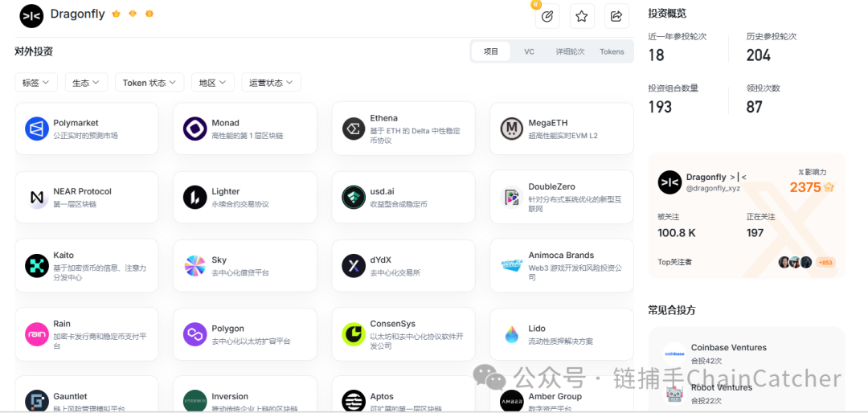The width and height of the screenshot is (868, 413).
Task: Click the Aptos logo icon
Action: [x=353, y=402]
